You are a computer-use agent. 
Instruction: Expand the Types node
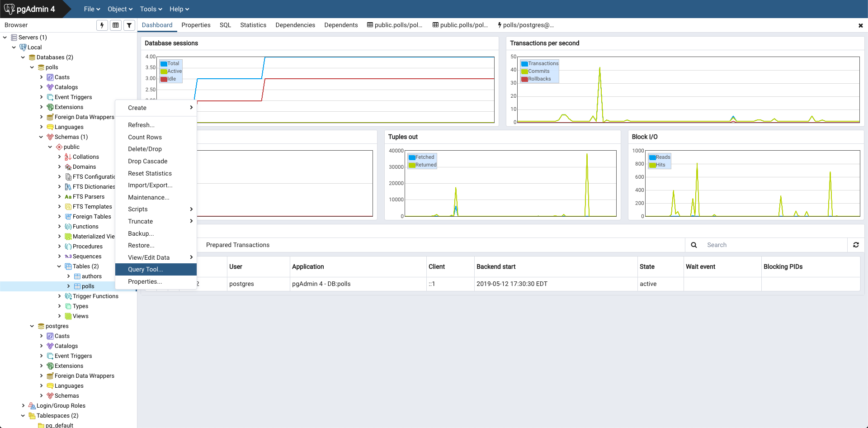click(x=59, y=306)
